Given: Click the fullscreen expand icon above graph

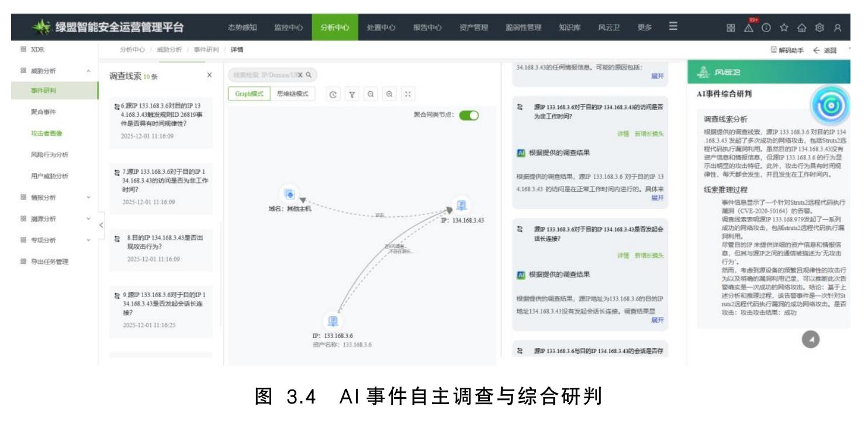Looking at the screenshot, I should [x=408, y=94].
